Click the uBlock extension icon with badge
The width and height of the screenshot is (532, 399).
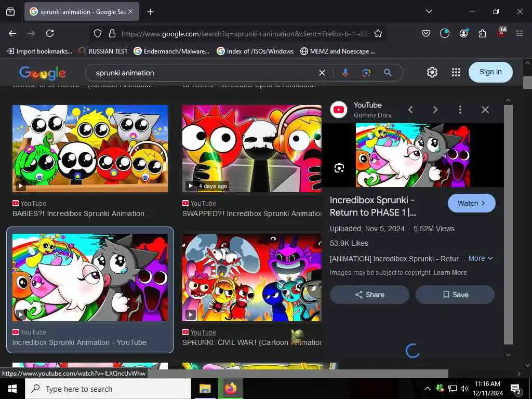point(501,33)
